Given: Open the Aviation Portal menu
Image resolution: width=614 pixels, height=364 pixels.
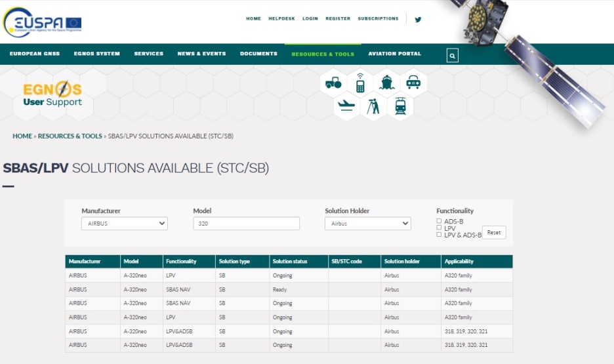Looking at the screenshot, I should (395, 54).
